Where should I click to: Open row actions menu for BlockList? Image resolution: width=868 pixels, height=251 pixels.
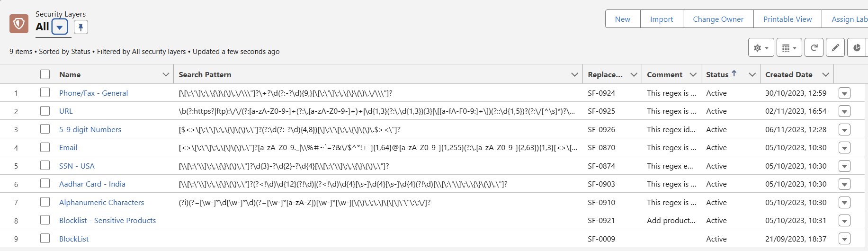pyautogui.click(x=844, y=239)
